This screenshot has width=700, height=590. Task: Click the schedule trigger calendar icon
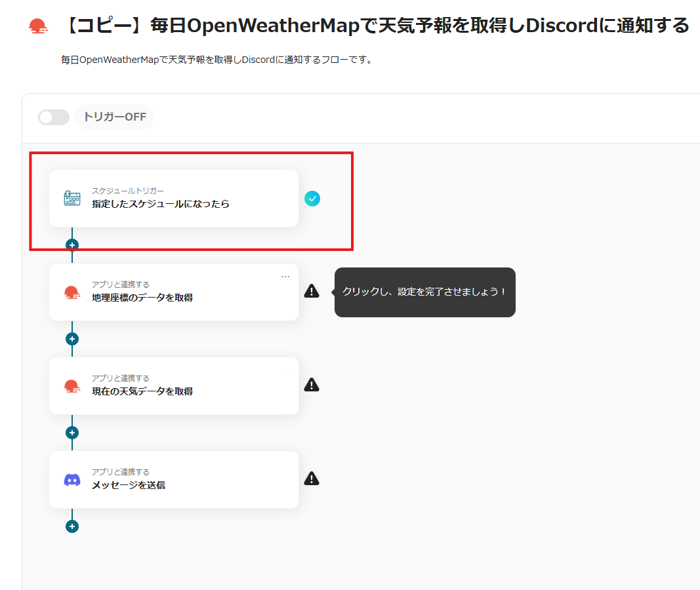(72, 198)
